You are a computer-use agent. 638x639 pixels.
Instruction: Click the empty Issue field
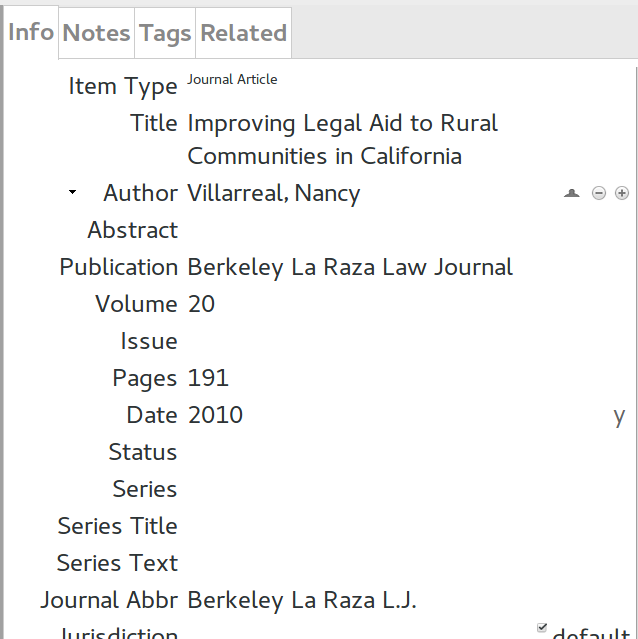tap(407, 341)
